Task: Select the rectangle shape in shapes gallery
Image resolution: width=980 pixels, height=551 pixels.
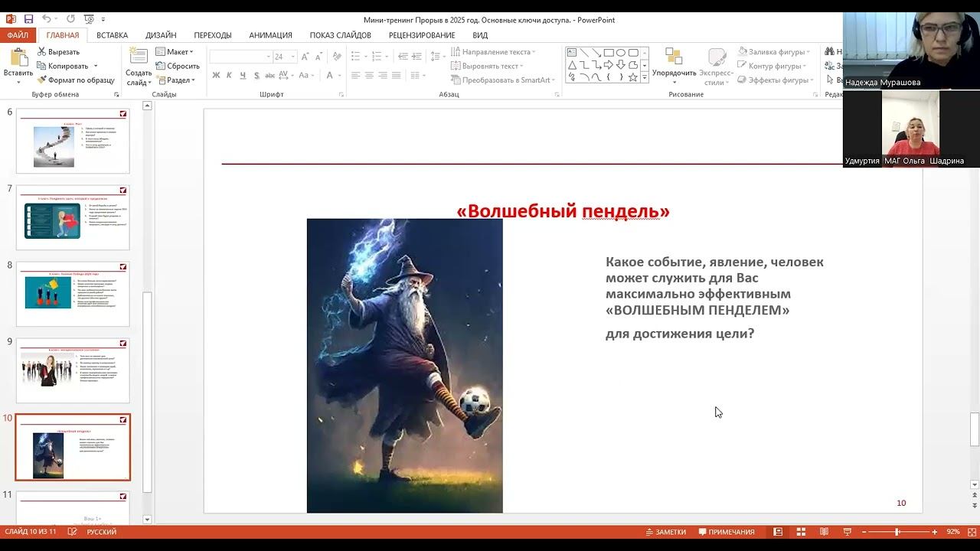Action: pyautogui.click(x=609, y=53)
